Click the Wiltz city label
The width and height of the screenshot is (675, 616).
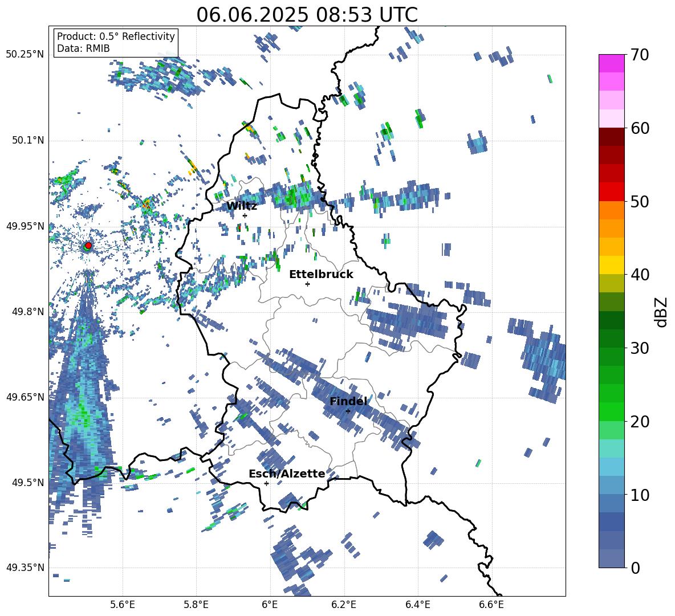[242, 206]
